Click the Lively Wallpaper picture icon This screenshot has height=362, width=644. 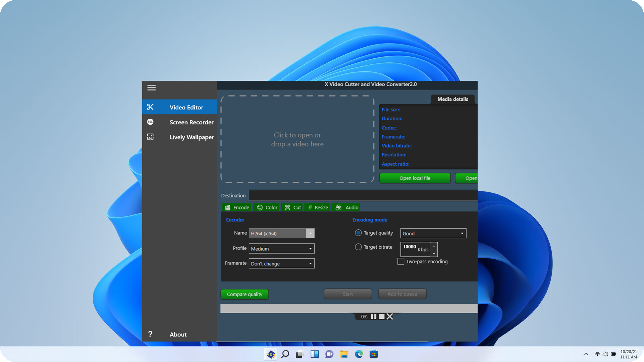point(150,137)
